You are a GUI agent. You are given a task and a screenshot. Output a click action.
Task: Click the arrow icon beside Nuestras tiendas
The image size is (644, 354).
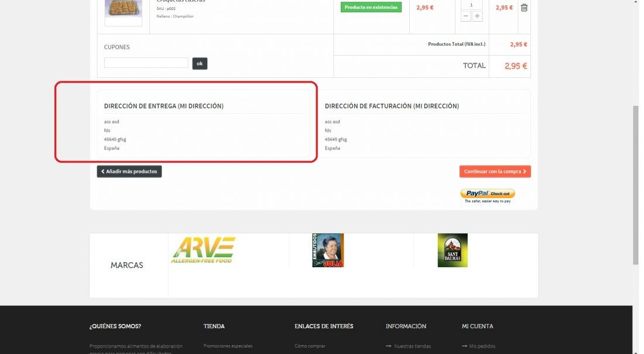389,346
